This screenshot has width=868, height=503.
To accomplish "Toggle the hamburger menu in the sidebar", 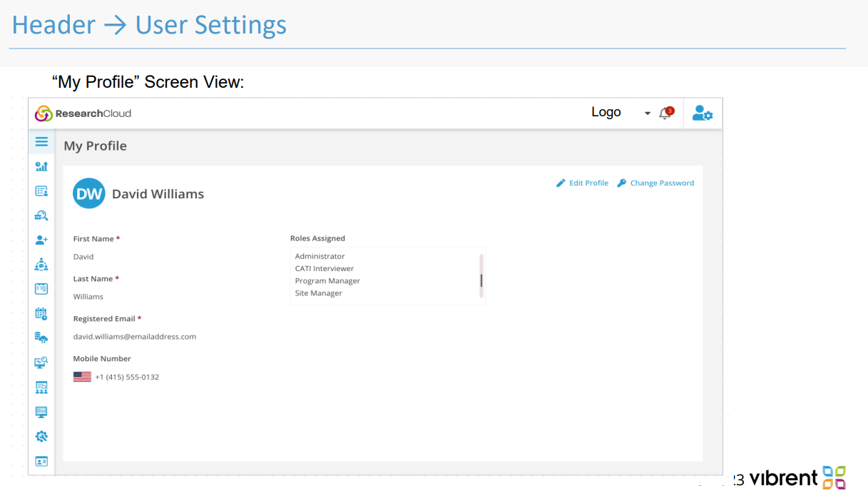I will pos(41,142).
